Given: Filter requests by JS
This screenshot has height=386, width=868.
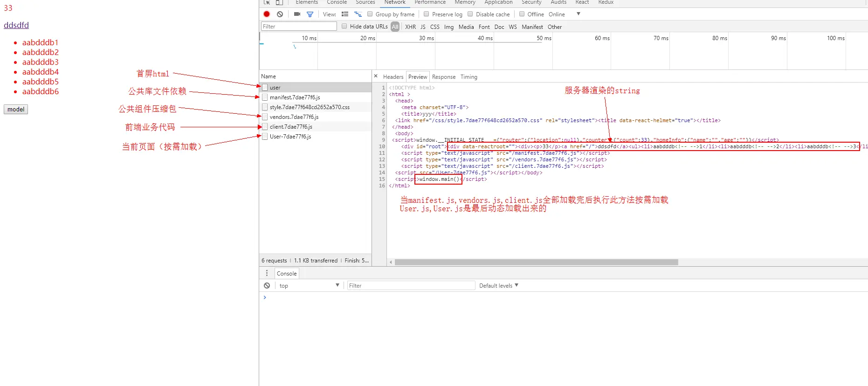Looking at the screenshot, I should tap(423, 27).
